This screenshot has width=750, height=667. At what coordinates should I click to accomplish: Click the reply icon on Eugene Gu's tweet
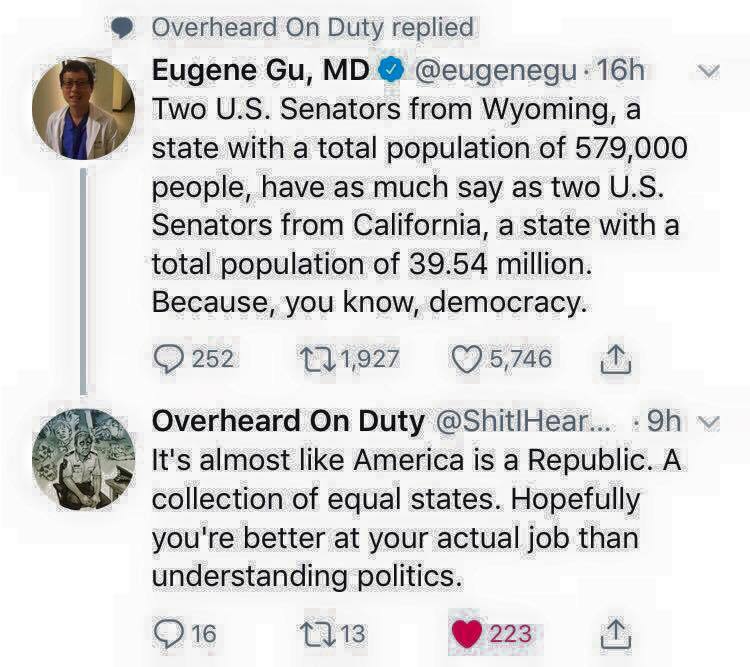click(167, 358)
